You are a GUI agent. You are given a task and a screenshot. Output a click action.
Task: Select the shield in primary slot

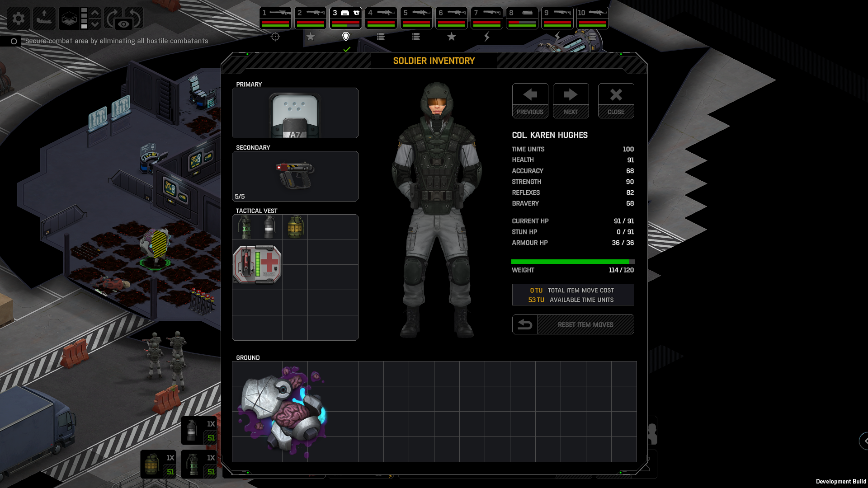tap(295, 114)
